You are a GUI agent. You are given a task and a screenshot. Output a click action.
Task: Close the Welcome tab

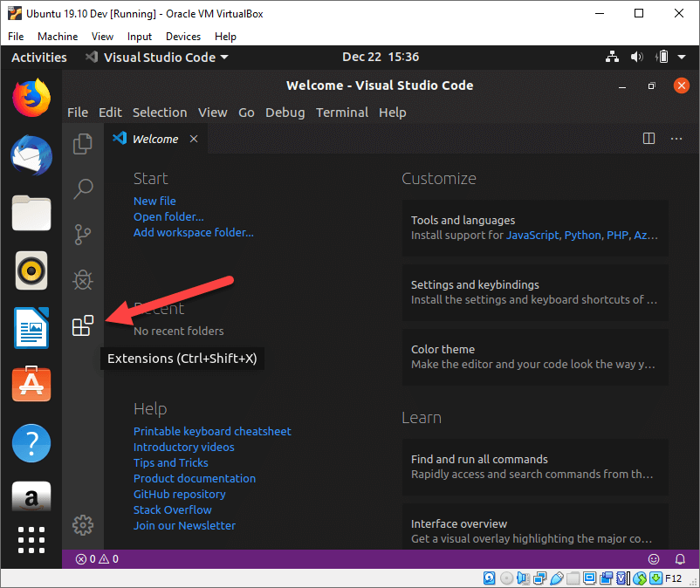pos(194,139)
